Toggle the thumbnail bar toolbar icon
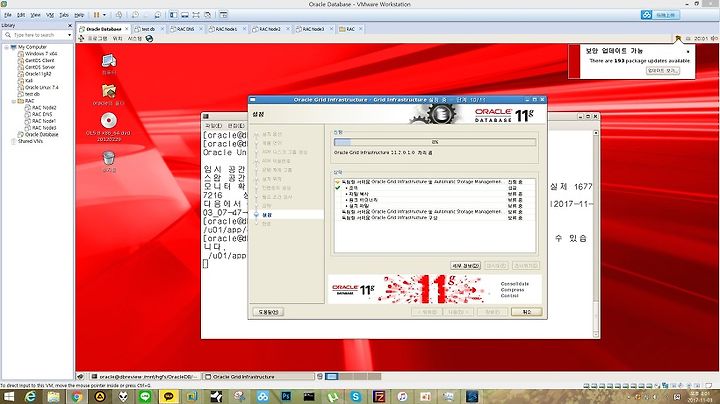Screen dimensions: 720x404 coord(185,15)
